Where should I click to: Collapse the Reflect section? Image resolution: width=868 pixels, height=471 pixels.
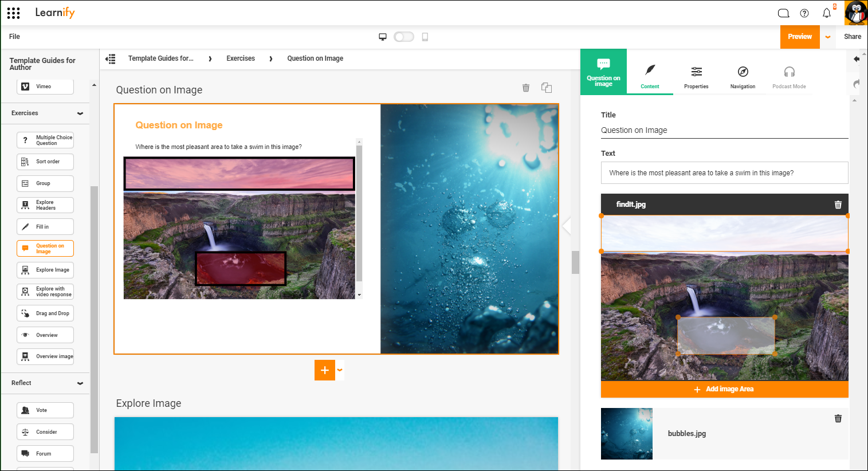tap(80, 383)
